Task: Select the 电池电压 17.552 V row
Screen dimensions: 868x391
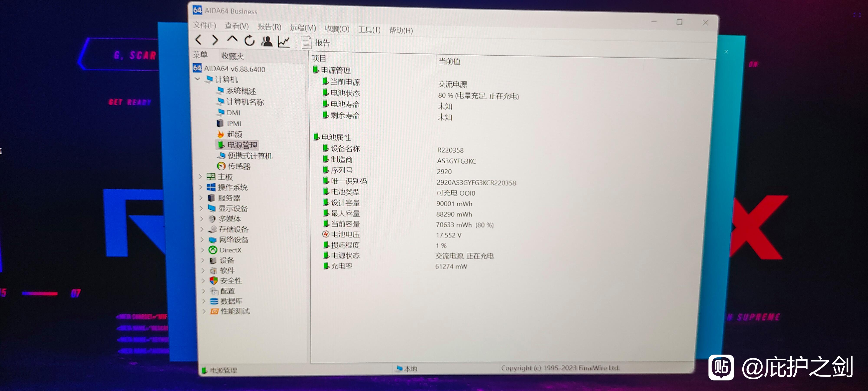Action: point(391,234)
